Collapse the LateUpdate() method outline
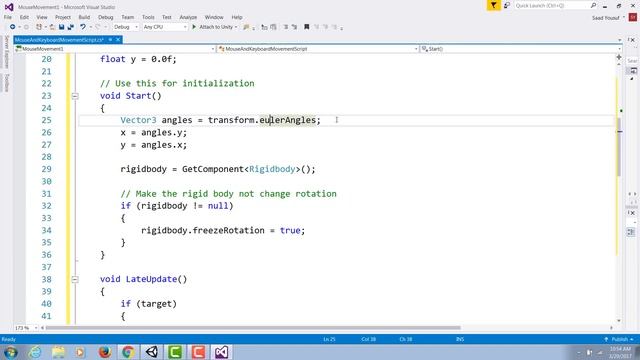This screenshot has width=640, height=360. (75, 280)
